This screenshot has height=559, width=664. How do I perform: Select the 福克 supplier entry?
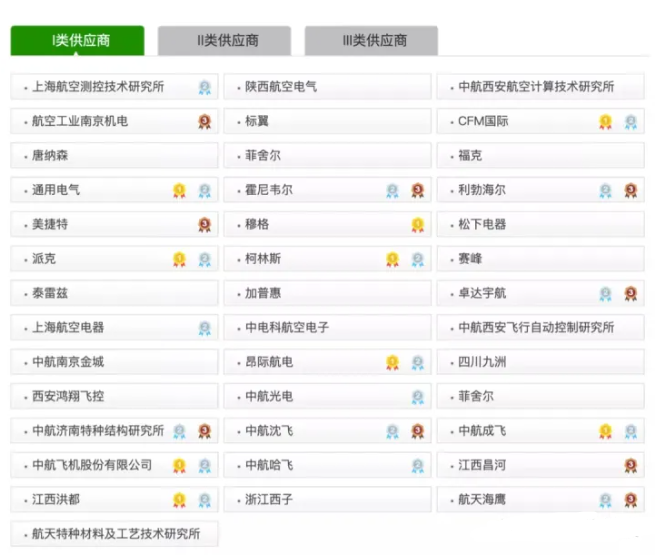pyautogui.click(x=541, y=155)
